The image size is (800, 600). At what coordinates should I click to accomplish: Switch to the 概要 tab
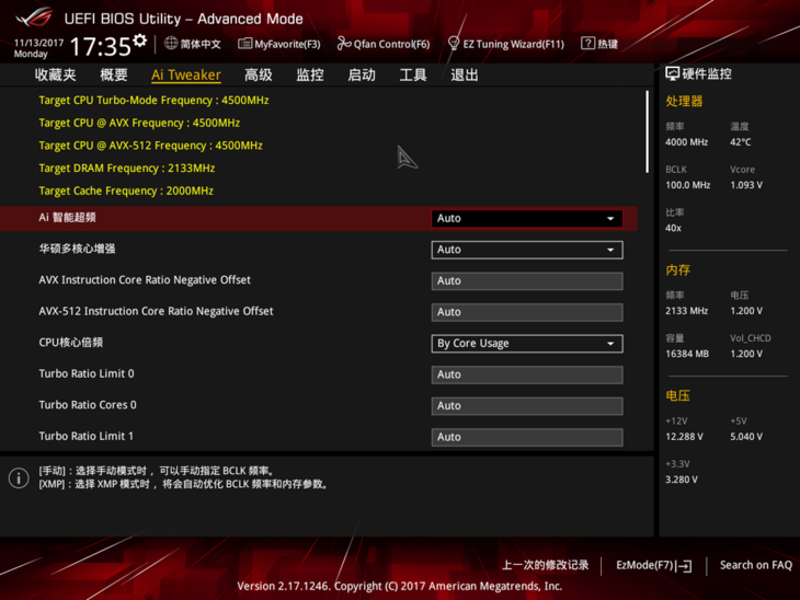[x=113, y=75]
